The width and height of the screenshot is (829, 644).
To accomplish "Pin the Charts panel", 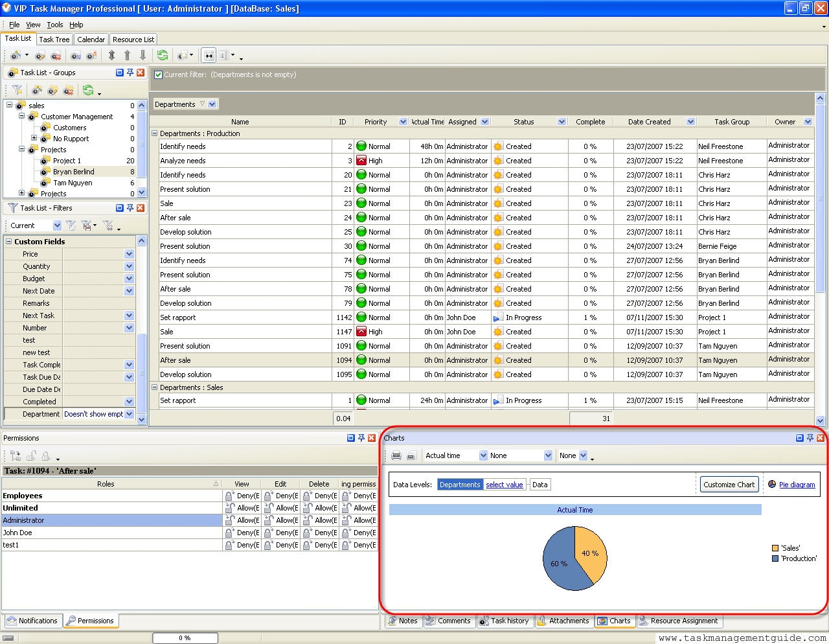I will (x=810, y=438).
